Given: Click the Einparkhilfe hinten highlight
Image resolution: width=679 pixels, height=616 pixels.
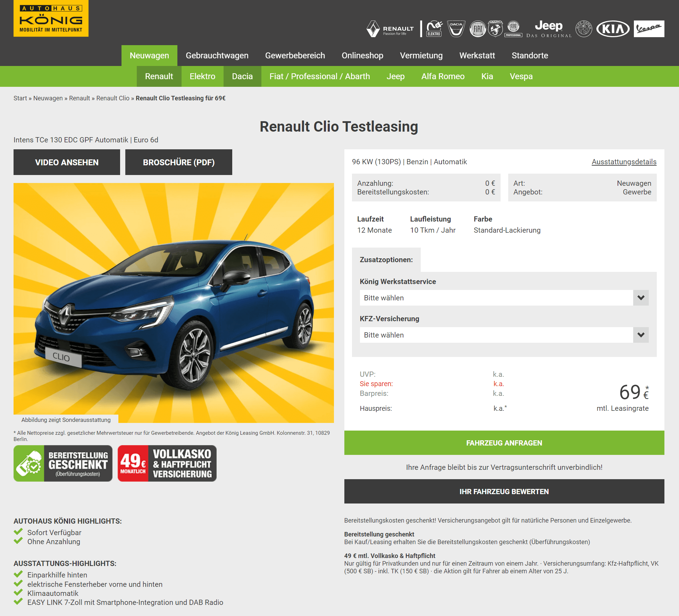Looking at the screenshot, I should pos(57,575).
